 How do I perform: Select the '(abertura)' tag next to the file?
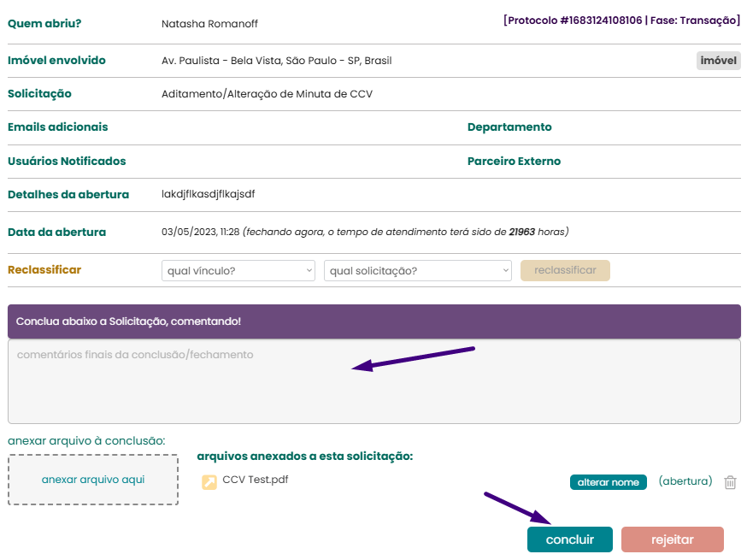tap(685, 481)
